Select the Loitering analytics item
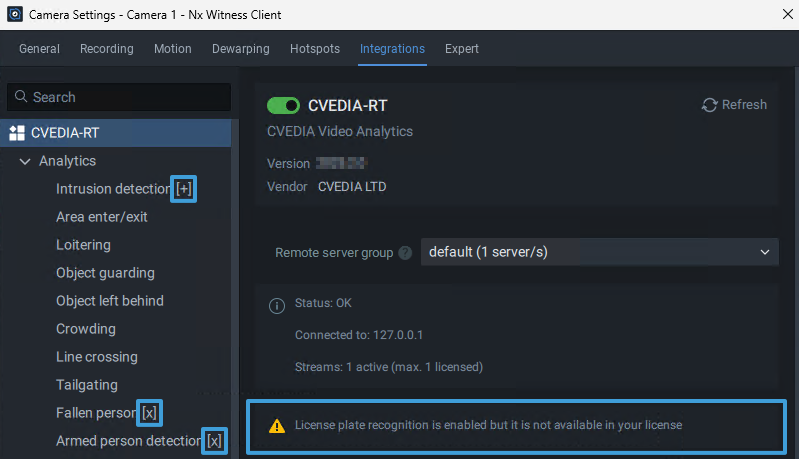This screenshot has height=459, width=799. [x=83, y=245]
